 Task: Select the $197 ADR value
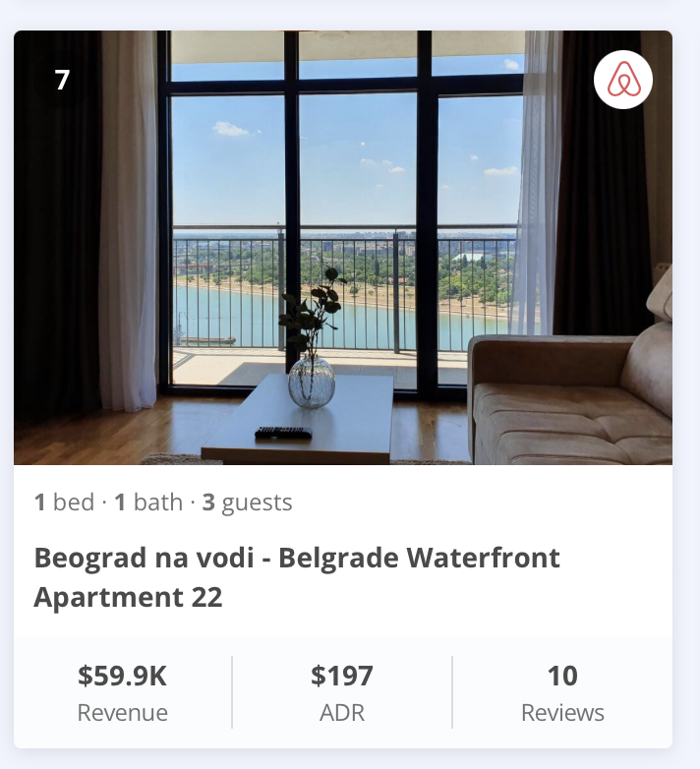pyautogui.click(x=342, y=676)
